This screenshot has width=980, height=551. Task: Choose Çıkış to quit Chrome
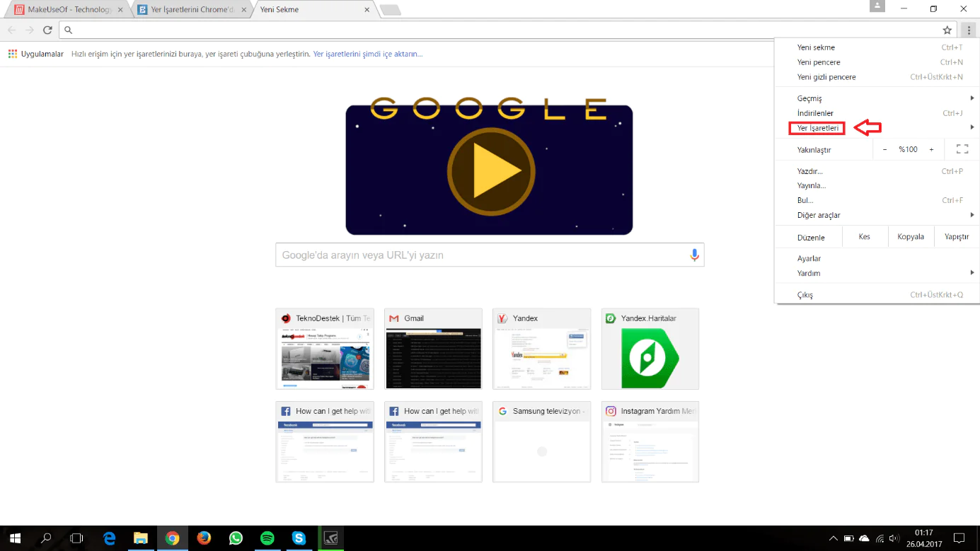pyautogui.click(x=877, y=295)
